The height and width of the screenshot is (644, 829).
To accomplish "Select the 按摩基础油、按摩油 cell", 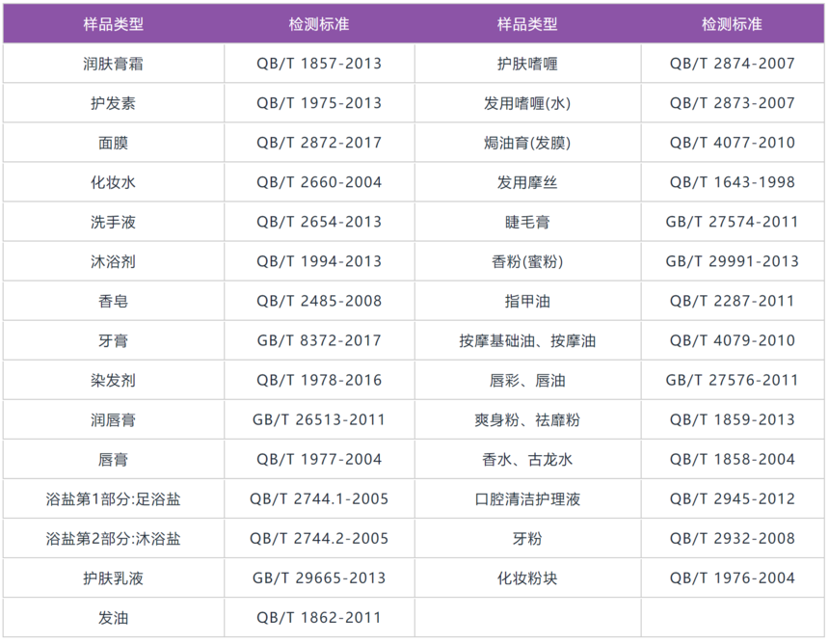I will tap(527, 340).
